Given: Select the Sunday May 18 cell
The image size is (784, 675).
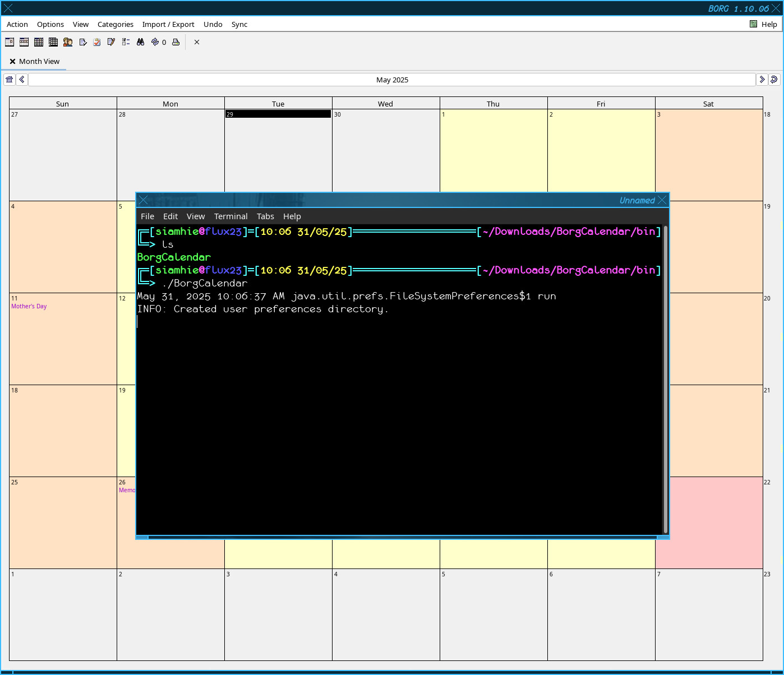Looking at the screenshot, I should [x=63, y=431].
